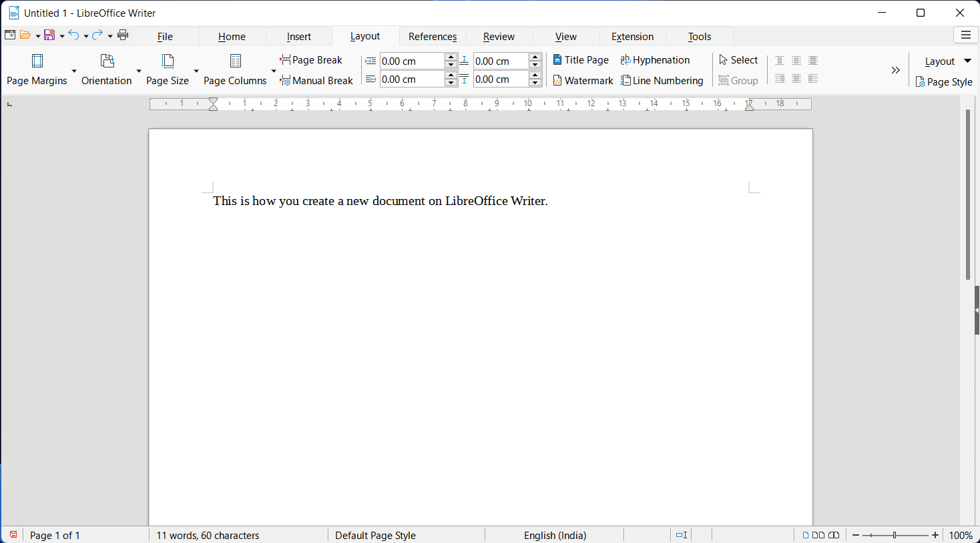This screenshot has width=980, height=543.
Task: Click the zoom in plus button
Action: 935,535
